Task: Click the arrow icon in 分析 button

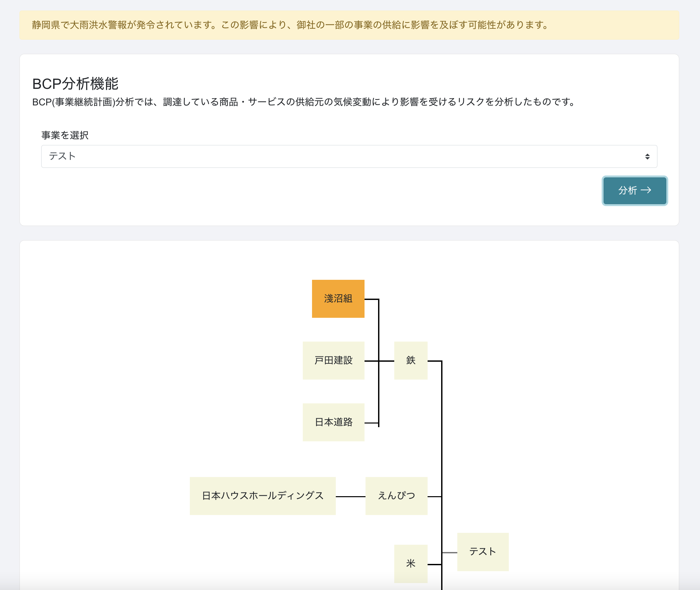Action: click(646, 190)
